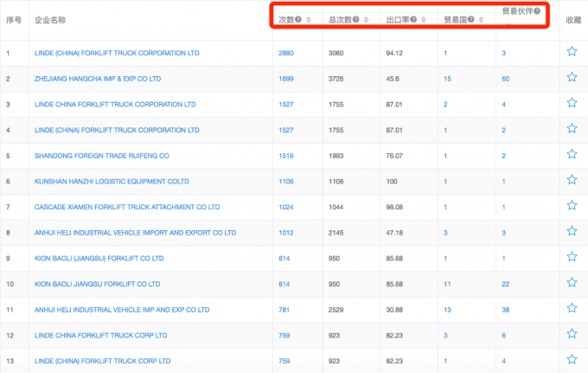
Task: Sort table by 总次数 column arrows
Action: pyautogui.click(x=366, y=20)
